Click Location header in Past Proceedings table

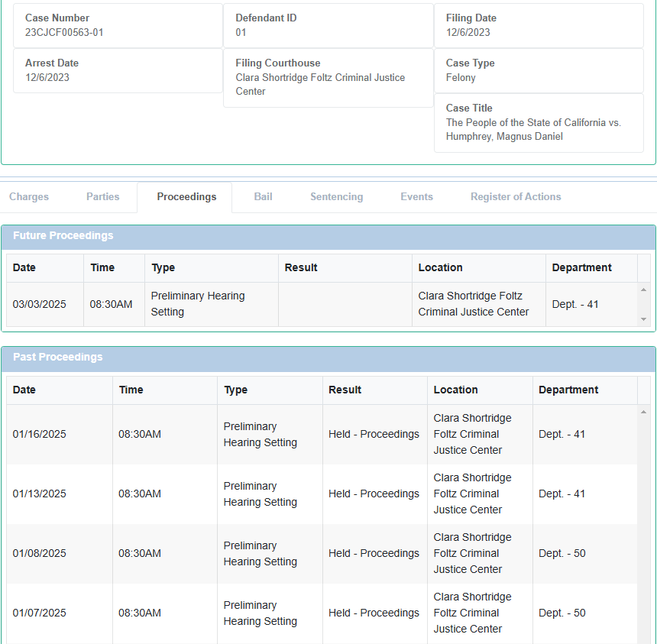tap(455, 390)
